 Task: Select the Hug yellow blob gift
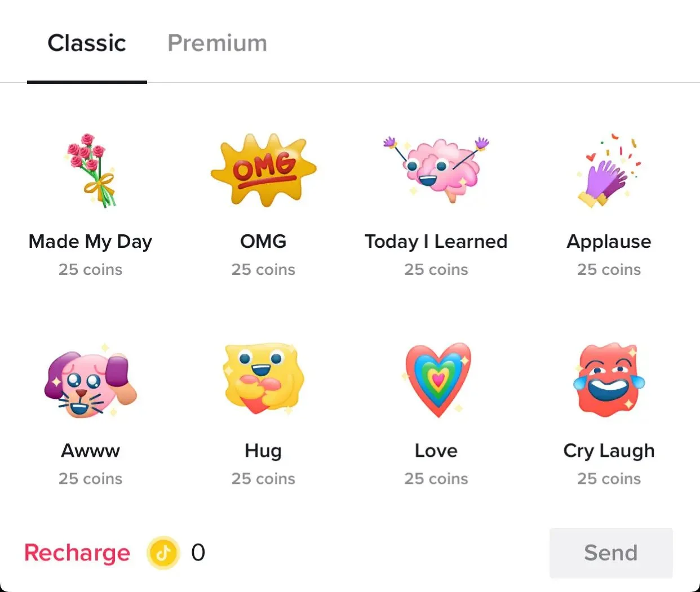(263, 378)
